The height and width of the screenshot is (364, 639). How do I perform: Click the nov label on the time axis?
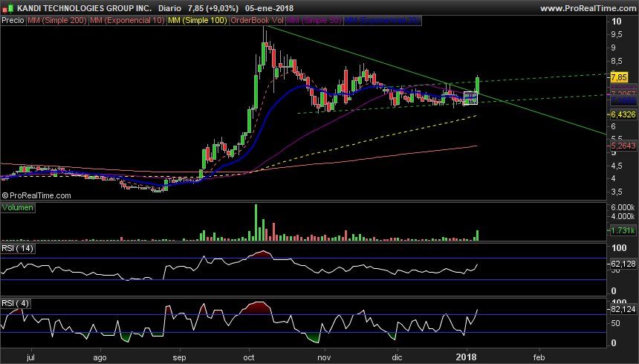coord(324,357)
